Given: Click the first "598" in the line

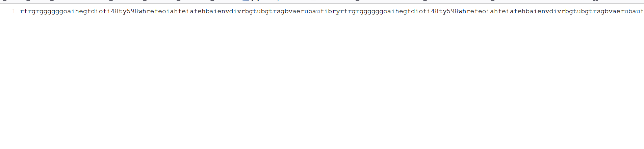Looking at the screenshot, I should 133,11.
